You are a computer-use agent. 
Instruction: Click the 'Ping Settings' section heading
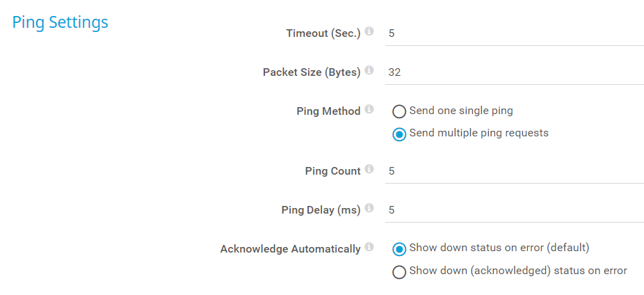[x=61, y=22]
